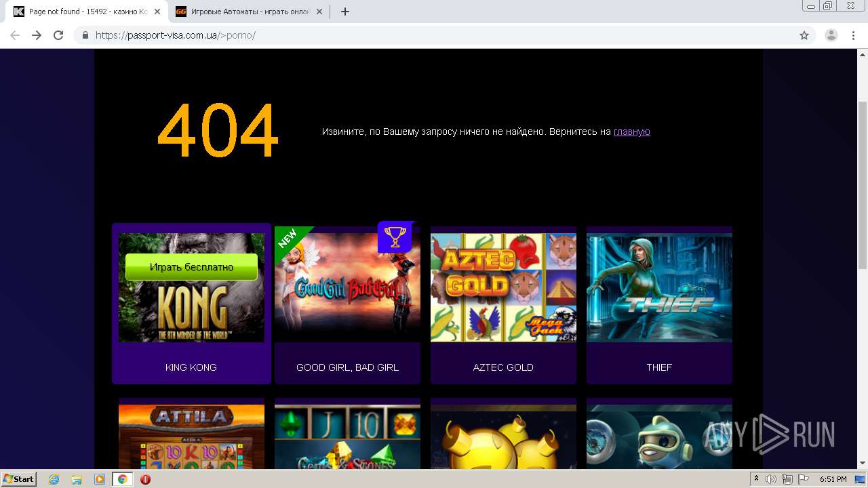Image resolution: width=868 pixels, height=488 pixels.
Task: Click the green NEW ribbon badge
Action: (x=290, y=241)
